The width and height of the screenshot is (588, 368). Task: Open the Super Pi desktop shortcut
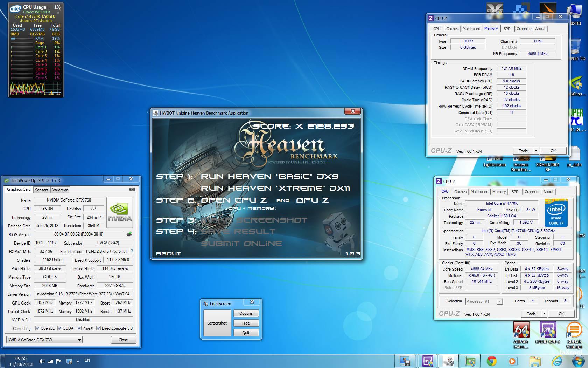(x=577, y=119)
